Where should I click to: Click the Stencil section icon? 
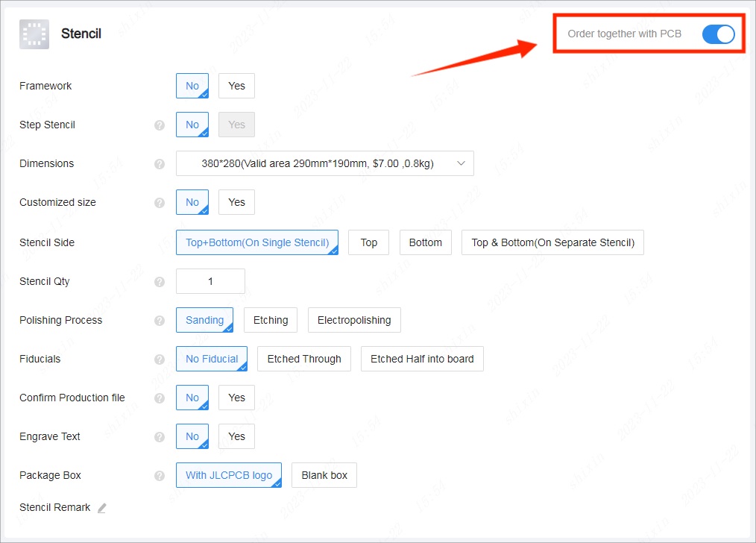pyautogui.click(x=34, y=34)
